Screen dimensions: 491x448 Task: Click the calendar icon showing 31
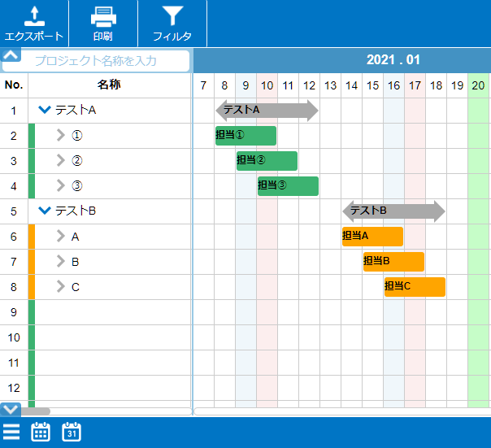72,432
